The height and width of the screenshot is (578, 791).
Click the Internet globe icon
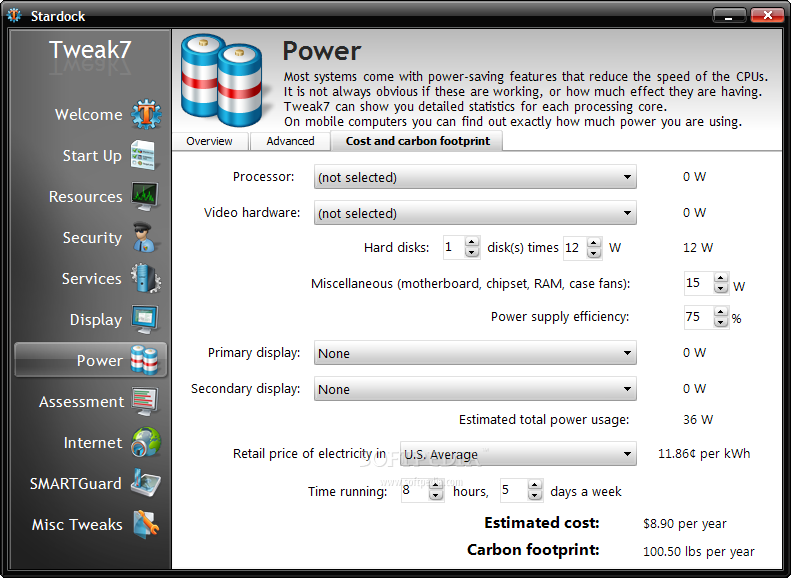coord(146,442)
